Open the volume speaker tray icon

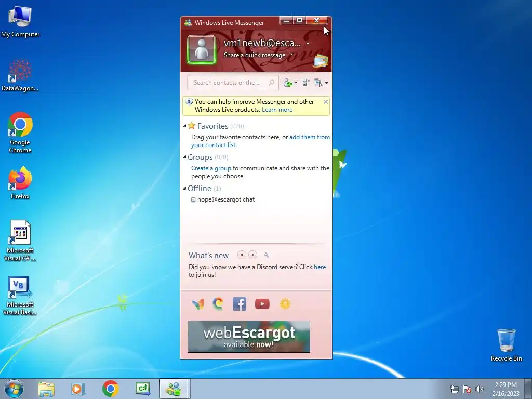[x=480, y=389]
